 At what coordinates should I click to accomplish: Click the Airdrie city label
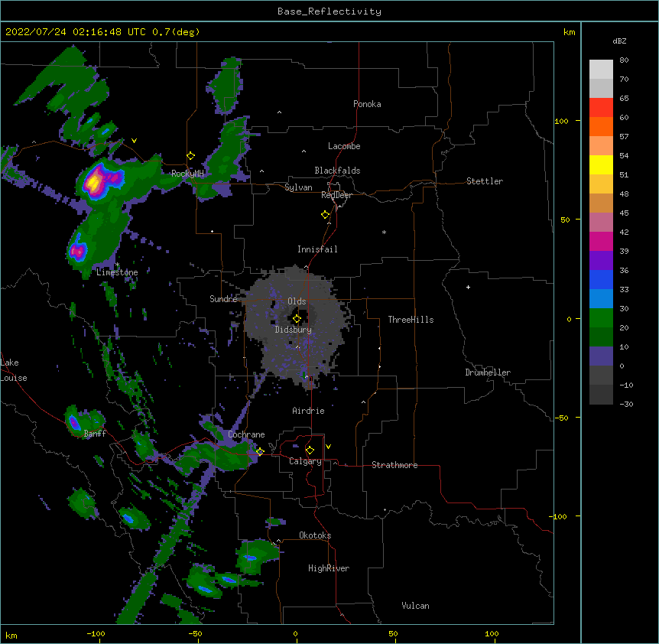[308, 411]
